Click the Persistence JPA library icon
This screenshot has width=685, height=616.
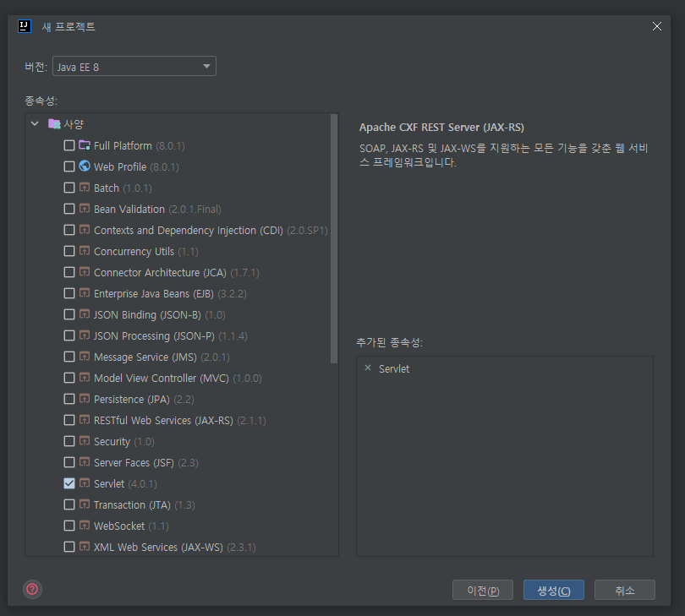(x=85, y=399)
